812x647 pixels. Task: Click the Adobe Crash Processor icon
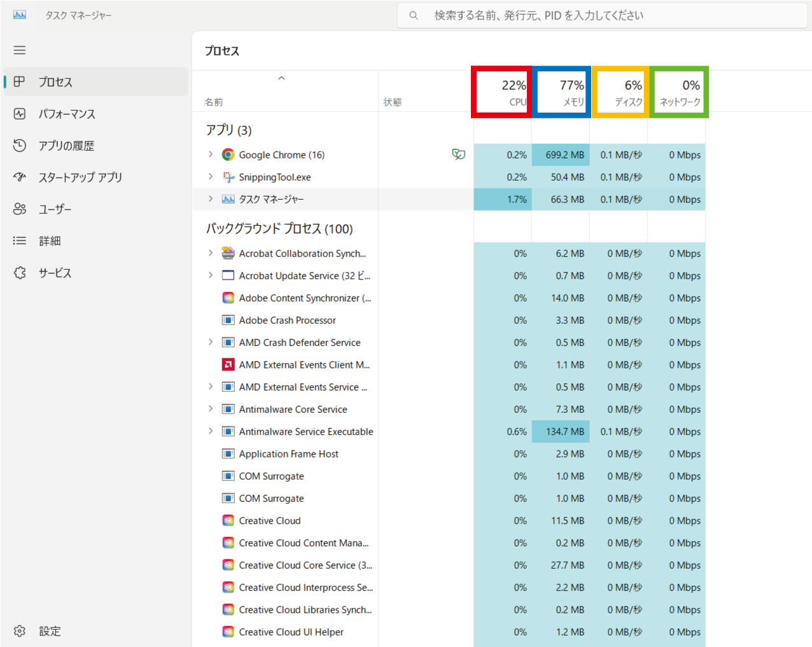[228, 320]
